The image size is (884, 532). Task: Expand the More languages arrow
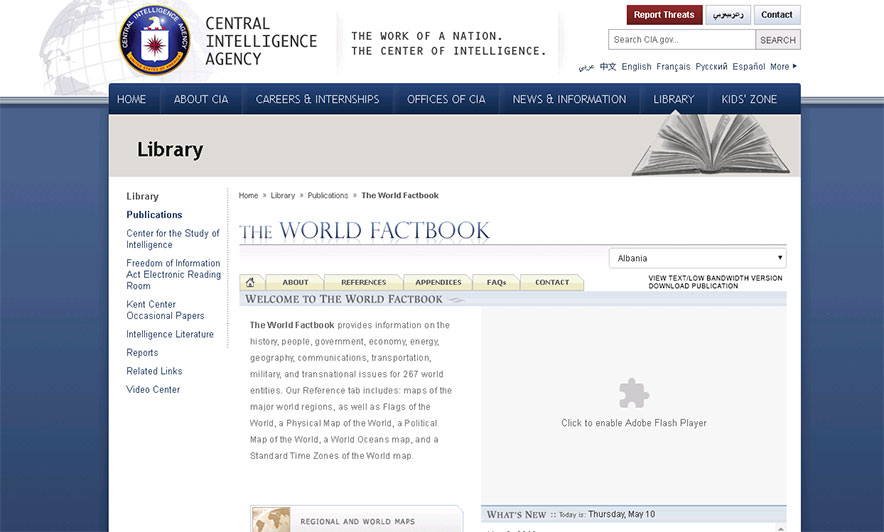tap(795, 67)
